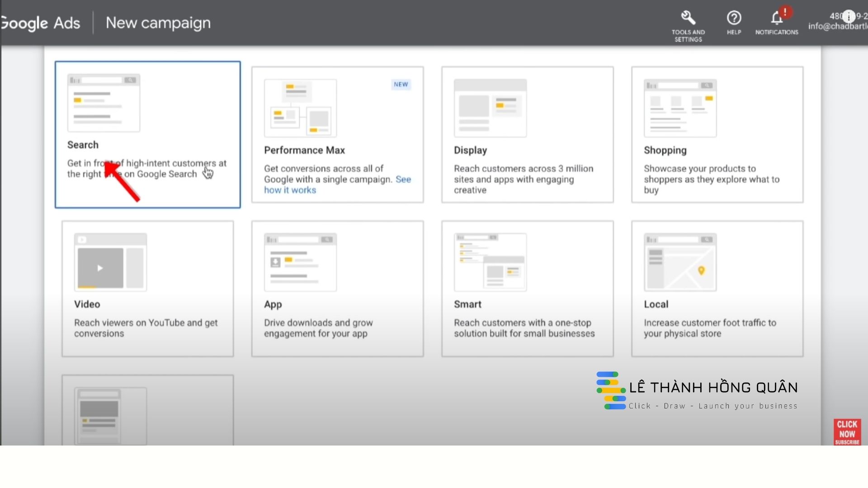Click the Shopping campaign illustration icon
Image resolution: width=868 pixels, height=488 pixels.
[680, 108]
